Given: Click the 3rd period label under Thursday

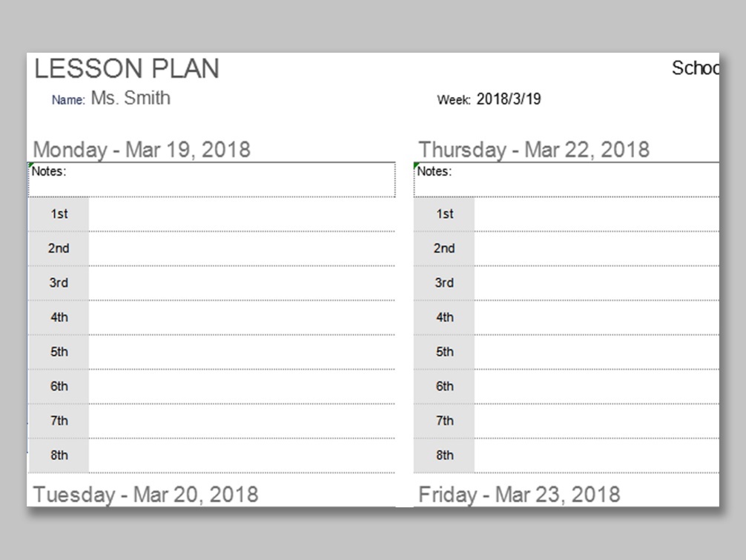Looking at the screenshot, I should 444,283.
